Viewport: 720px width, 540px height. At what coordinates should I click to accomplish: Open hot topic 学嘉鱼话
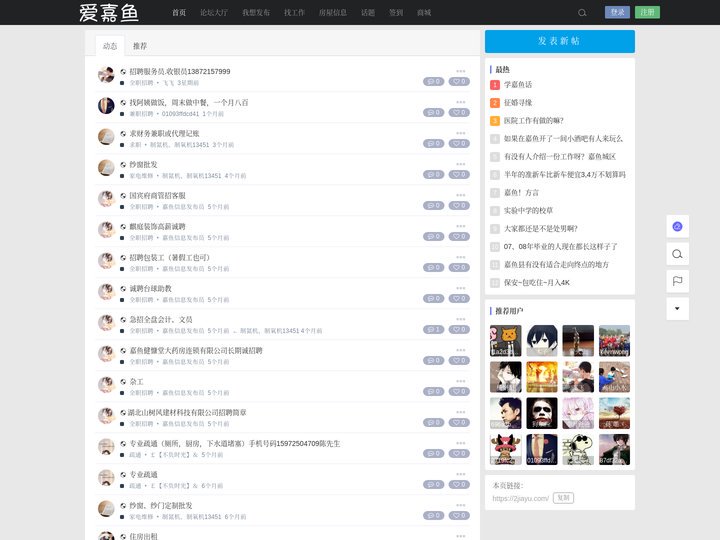(518, 84)
